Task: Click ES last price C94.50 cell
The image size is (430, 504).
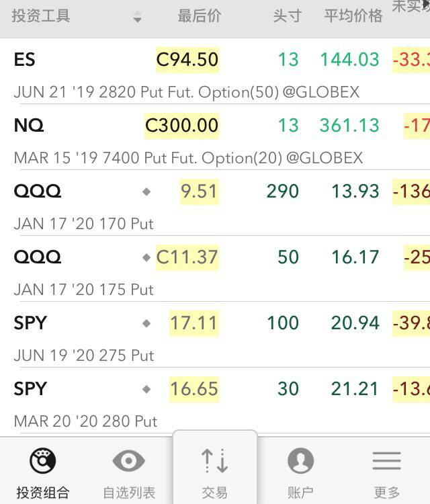Action: point(187,60)
